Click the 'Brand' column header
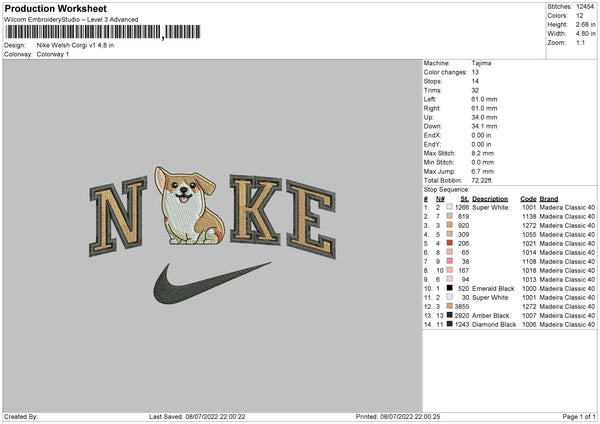The height and width of the screenshot is (424, 600). [549, 199]
